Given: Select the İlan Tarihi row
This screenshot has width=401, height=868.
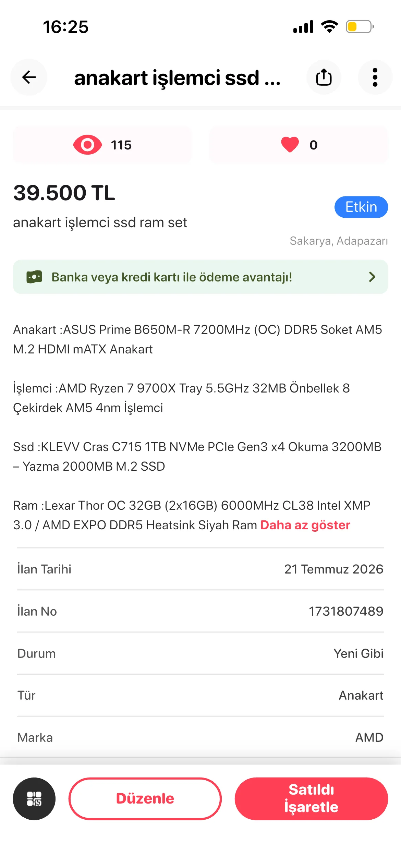Looking at the screenshot, I should click(x=200, y=569).
